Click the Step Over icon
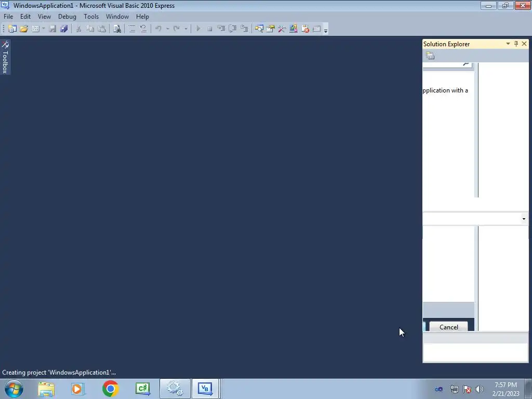Image resolution: width=532 pixels, height=399 pixels. [x=233, y=29]
